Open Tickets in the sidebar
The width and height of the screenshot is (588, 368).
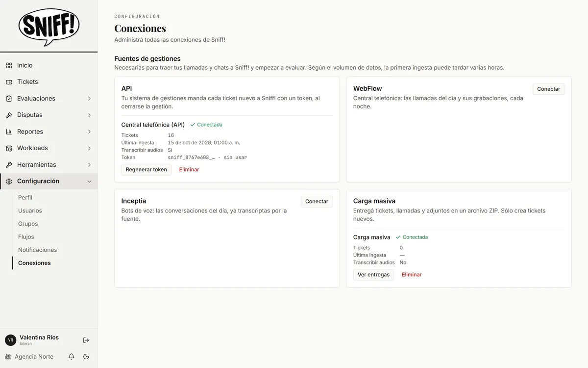[x=49, y=82]
